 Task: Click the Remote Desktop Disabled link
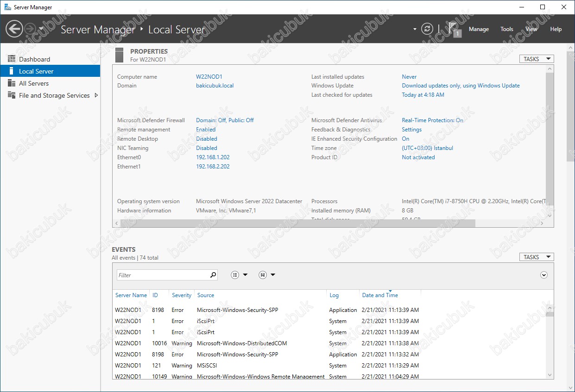click(207, 139)
